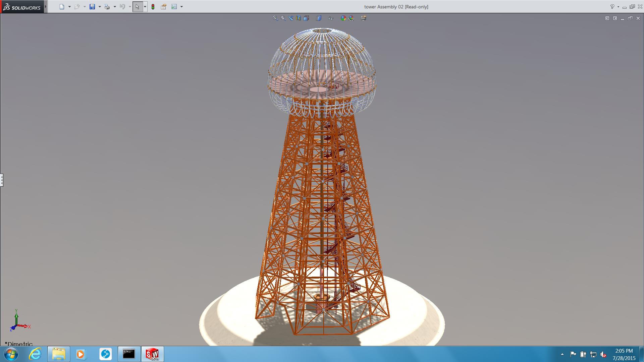Viewport: 644px width, 362px height.
Task: Open the Help question mark menu
Action: pos(612,7)
